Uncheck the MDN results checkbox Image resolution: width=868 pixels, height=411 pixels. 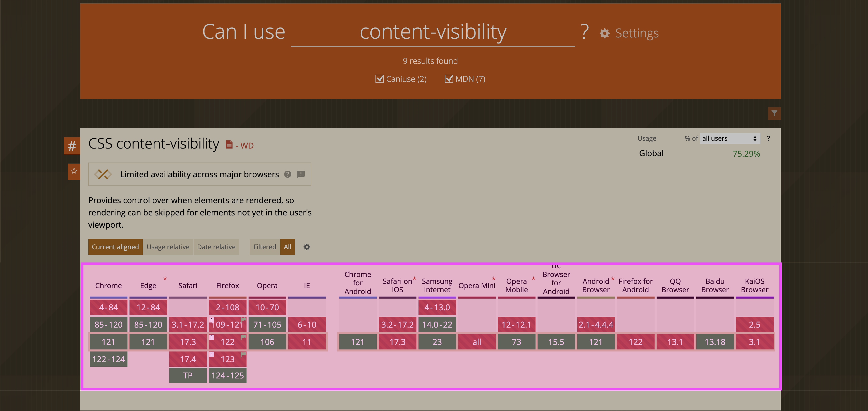pyautogui.click(x=449, y=79)
